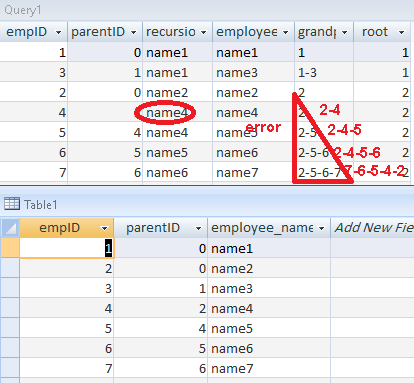This screenshot has height=383, width=414.
Task: Select the Query1 grandp column header
Action: tap(324, 32)
